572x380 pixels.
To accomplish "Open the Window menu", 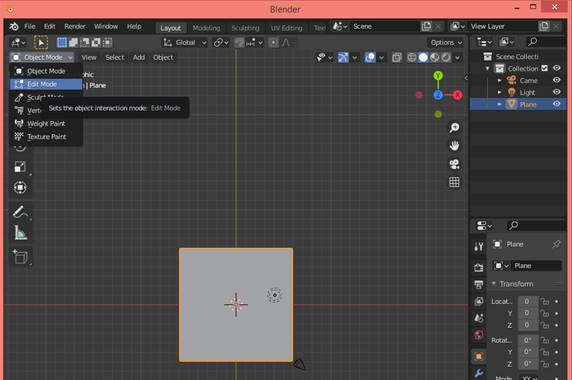I will coord(106,27).
